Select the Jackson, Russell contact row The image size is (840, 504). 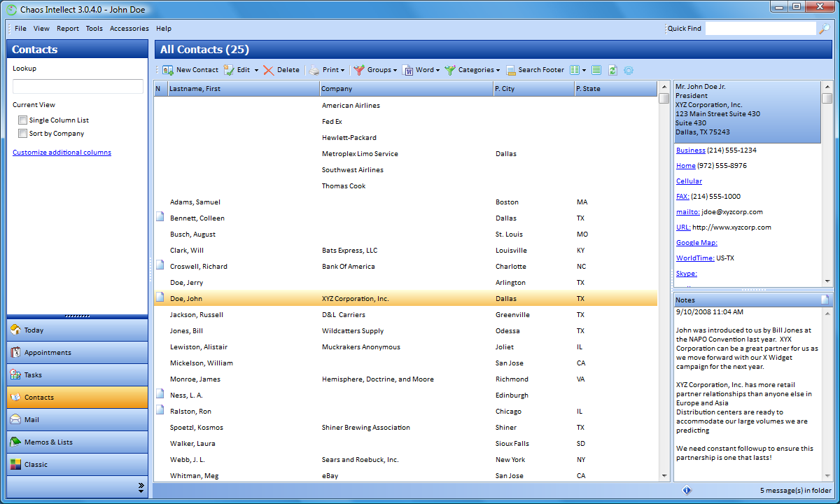click(406, 315)
